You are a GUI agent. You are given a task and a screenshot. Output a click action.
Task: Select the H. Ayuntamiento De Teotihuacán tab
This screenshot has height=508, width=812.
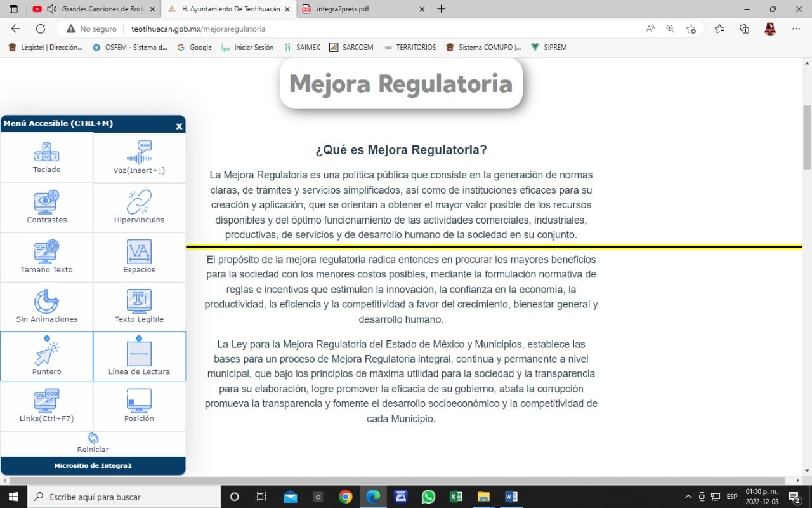228,9
